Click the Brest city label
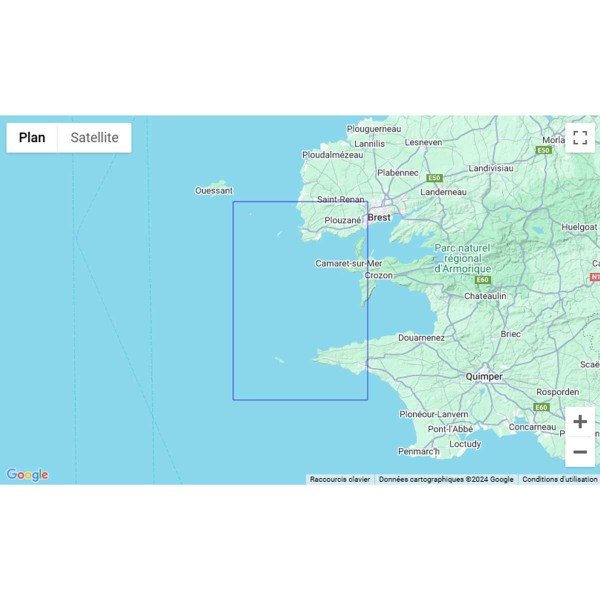 pyautogui.click(x=379, y=217)
